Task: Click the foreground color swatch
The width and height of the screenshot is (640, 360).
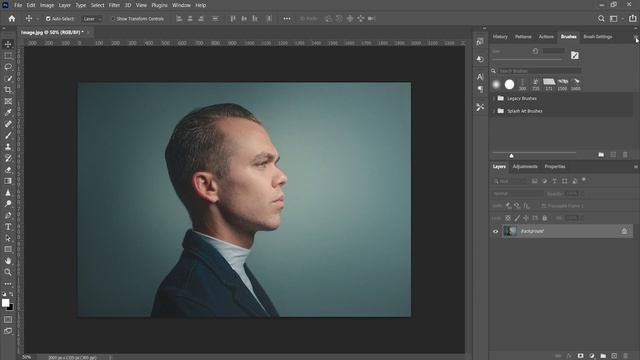Action: point(5,303)
